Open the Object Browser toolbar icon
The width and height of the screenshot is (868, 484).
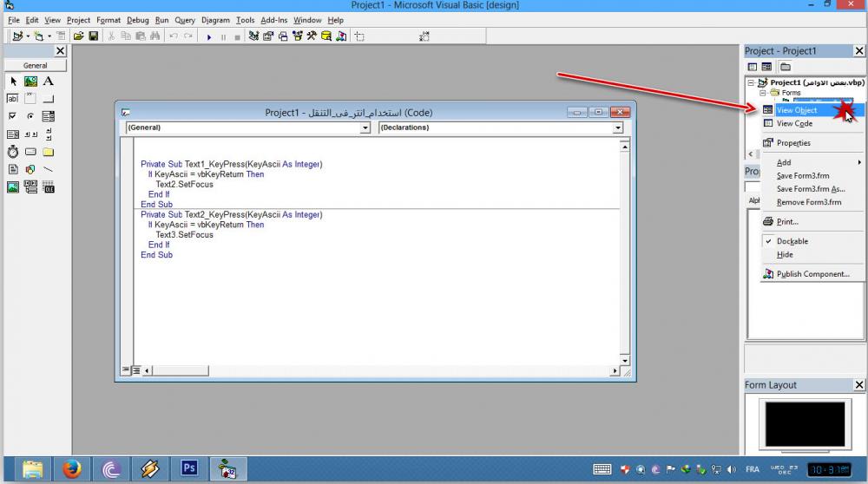pyautogui.click(x=297, y=36)
